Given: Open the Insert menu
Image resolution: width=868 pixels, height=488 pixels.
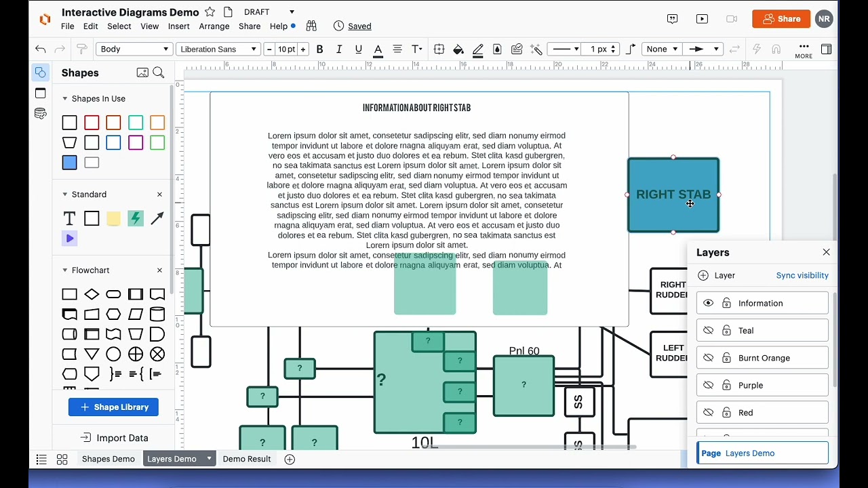Looking at the screenshot, I should pos(179,26).
